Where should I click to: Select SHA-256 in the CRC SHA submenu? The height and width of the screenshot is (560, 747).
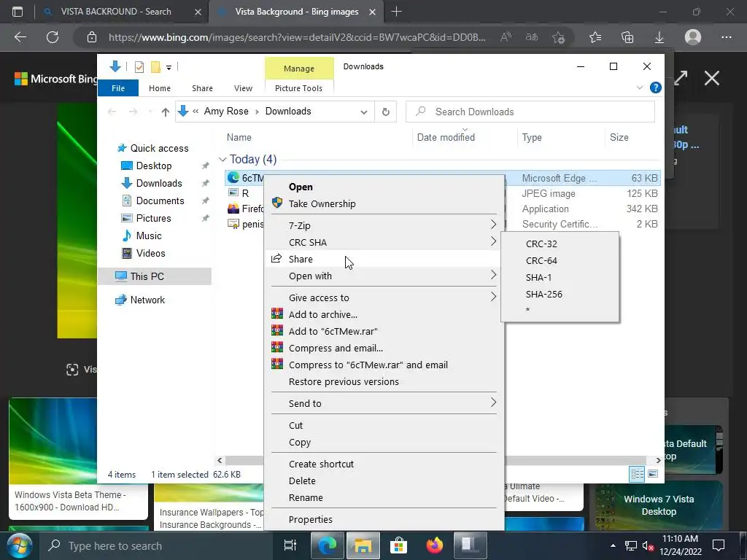(x=560, y=295)
